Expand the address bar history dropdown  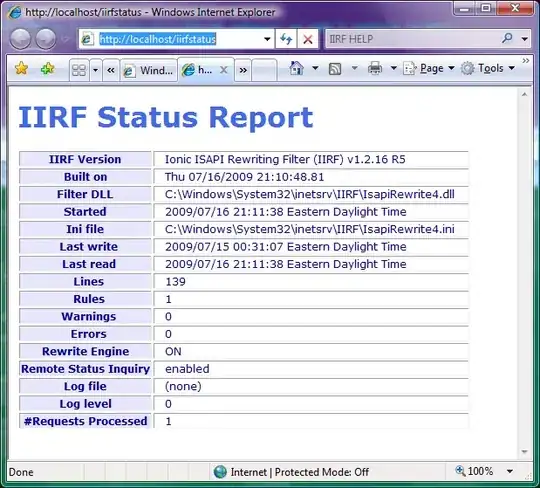tap(267, 39)
